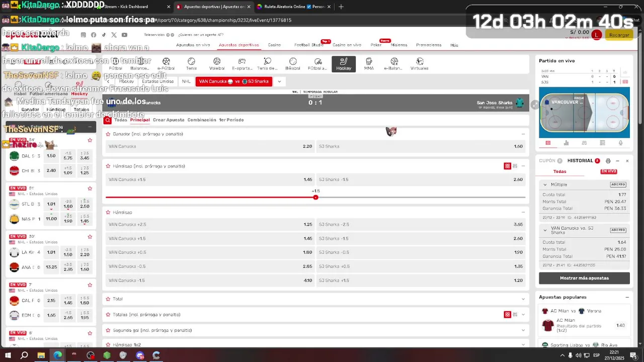The image size is (644, 362).
Task: Open the MMA sport category
Action: pyautogui.click(x=369, y=64)
